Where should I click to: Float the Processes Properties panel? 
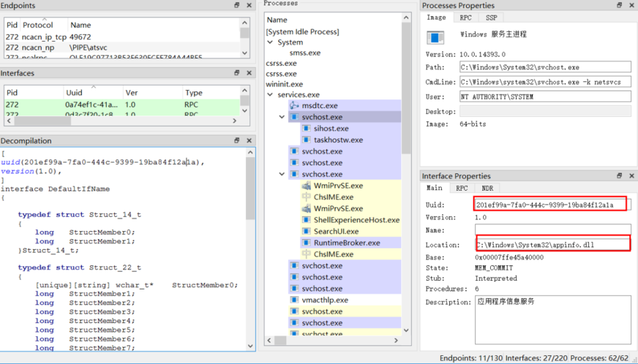619,5
